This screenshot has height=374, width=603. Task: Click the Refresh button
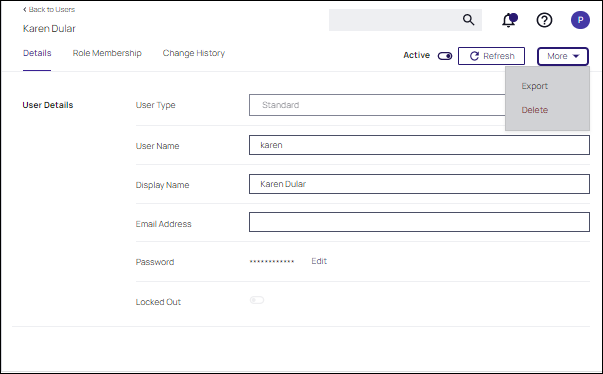click(491, 56)
